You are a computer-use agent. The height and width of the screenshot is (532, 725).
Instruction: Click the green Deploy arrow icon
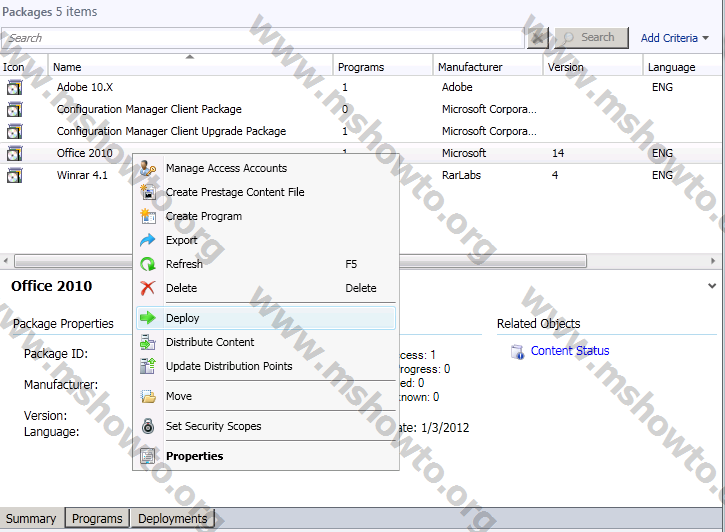pos(148,318)
